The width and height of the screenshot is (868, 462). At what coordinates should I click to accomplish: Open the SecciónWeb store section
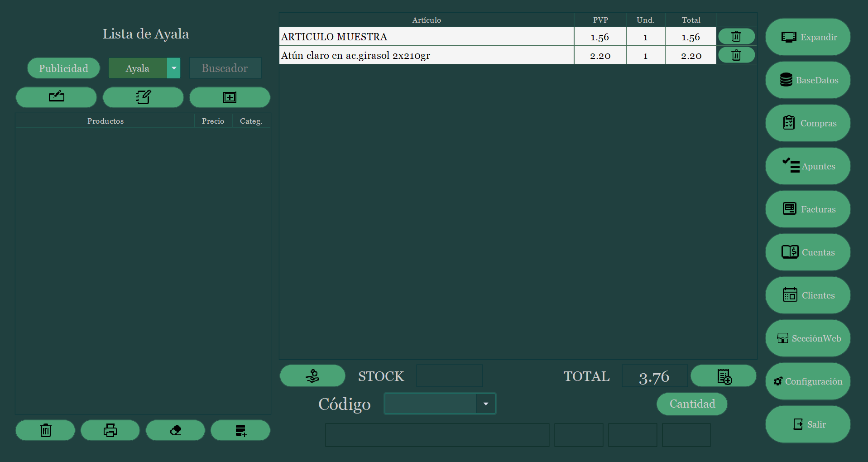(808, 338)
